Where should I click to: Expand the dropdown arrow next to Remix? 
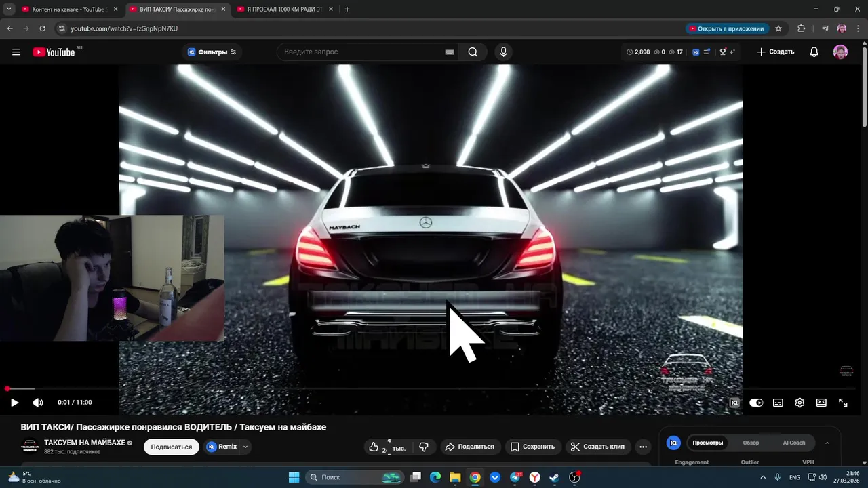pyautogui.click(x=245, y=447)
